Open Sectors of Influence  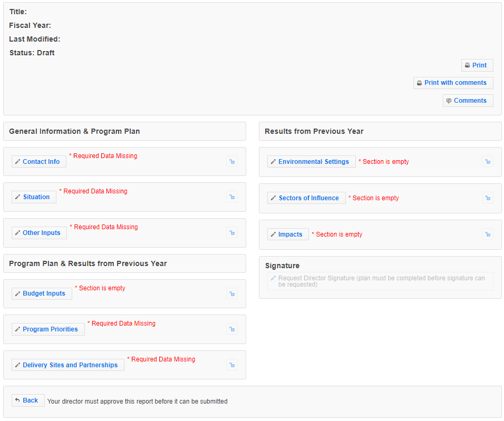pos(306,198)
